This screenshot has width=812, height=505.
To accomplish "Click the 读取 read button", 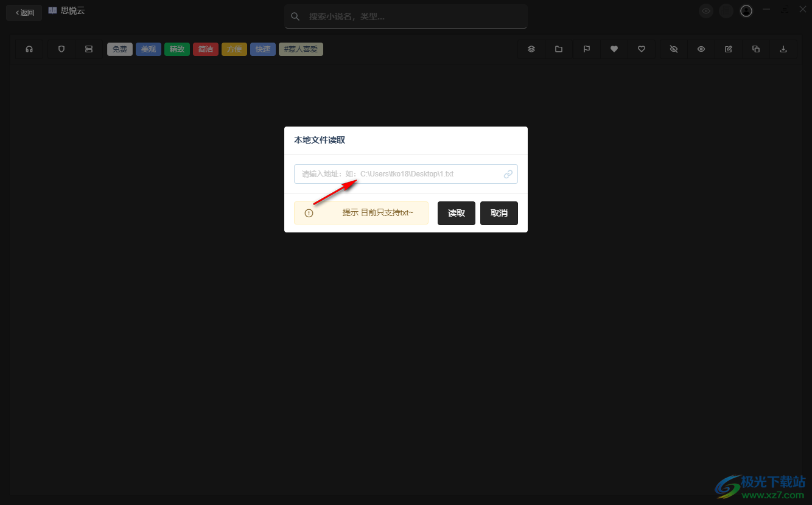I will tap(457, 214).
